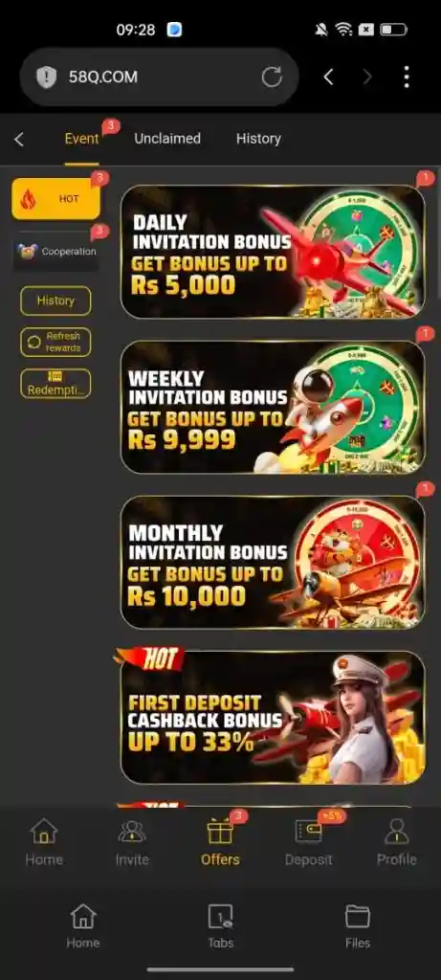
Task: Switch to the History tab at top
Action: click(x=258, y=139)
